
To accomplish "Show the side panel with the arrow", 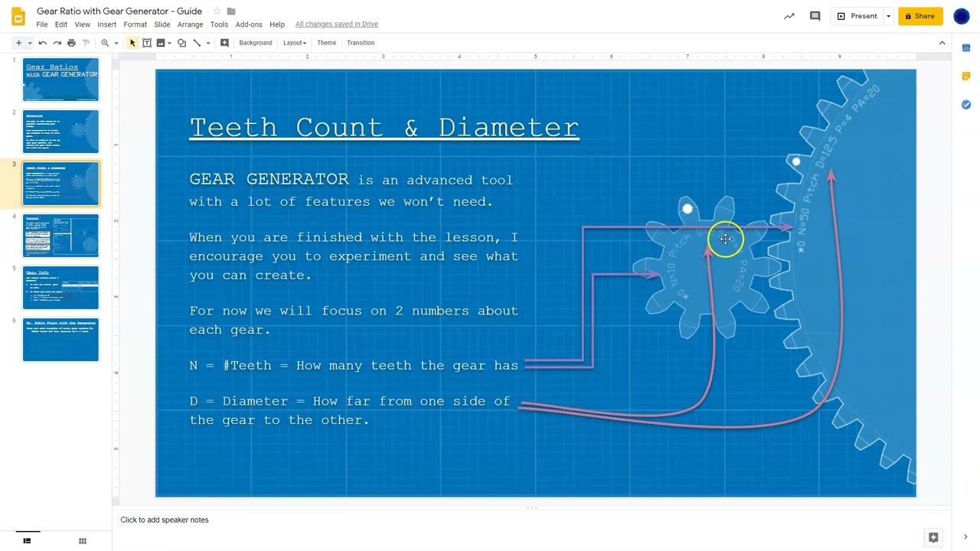I will tap(965, 537).
